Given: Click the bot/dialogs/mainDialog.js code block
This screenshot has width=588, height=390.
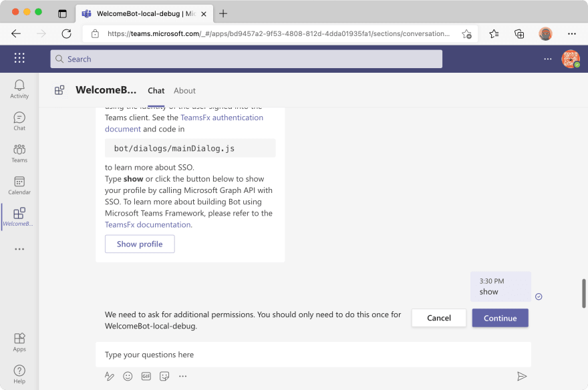Looking at the screenshot, I should [x=190, y=148].
